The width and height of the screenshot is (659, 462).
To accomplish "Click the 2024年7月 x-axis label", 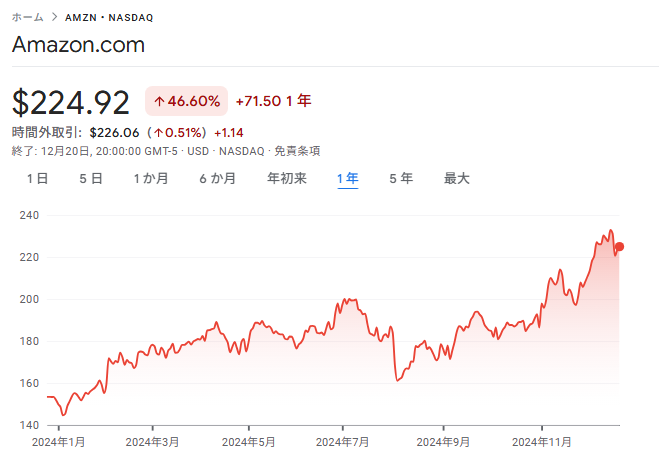I will [343, 440].
